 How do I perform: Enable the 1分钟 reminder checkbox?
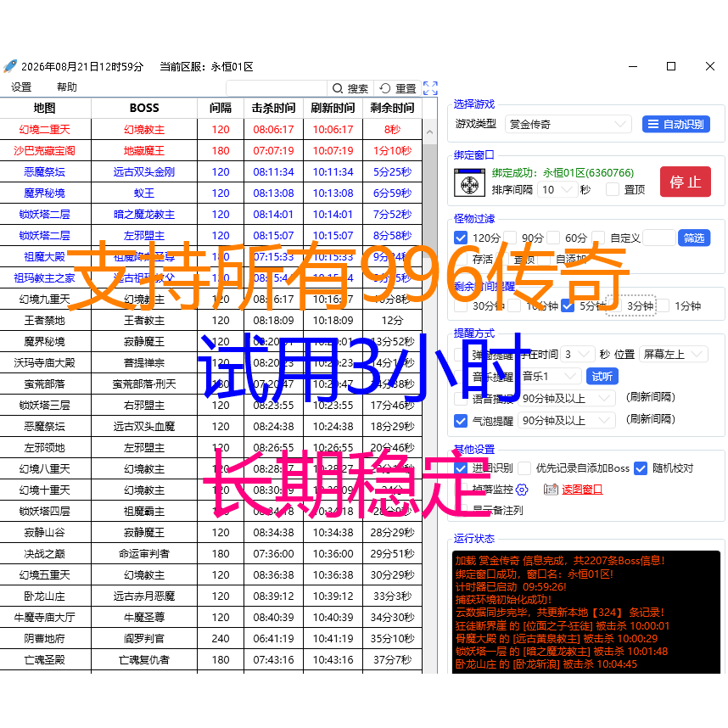pyautogui.click(x=663, y=306)
